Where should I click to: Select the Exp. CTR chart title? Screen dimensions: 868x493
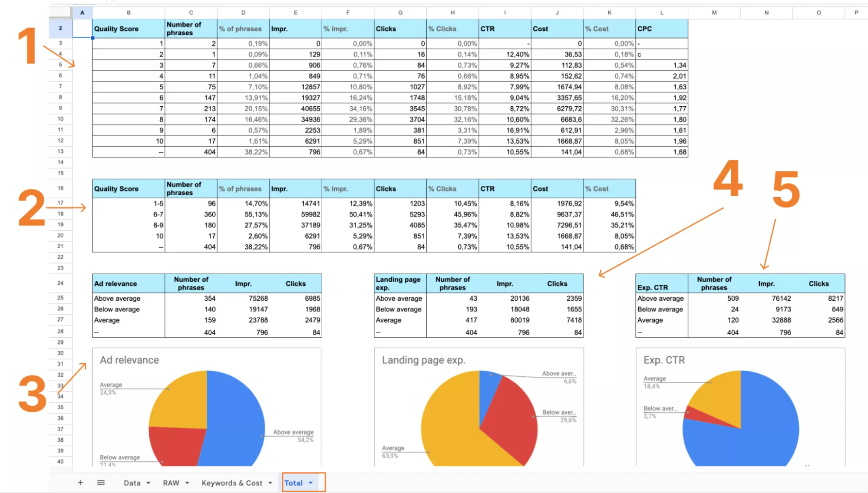coord(664,360)
